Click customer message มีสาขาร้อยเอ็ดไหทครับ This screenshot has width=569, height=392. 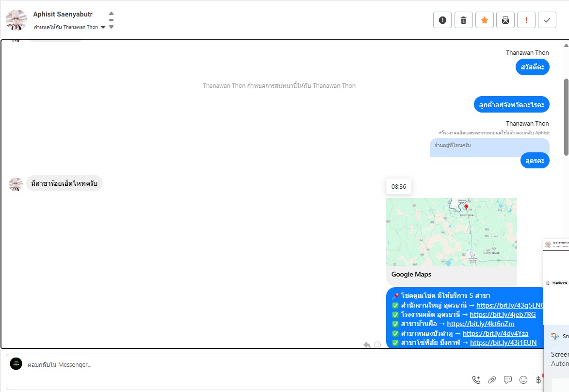64,183
